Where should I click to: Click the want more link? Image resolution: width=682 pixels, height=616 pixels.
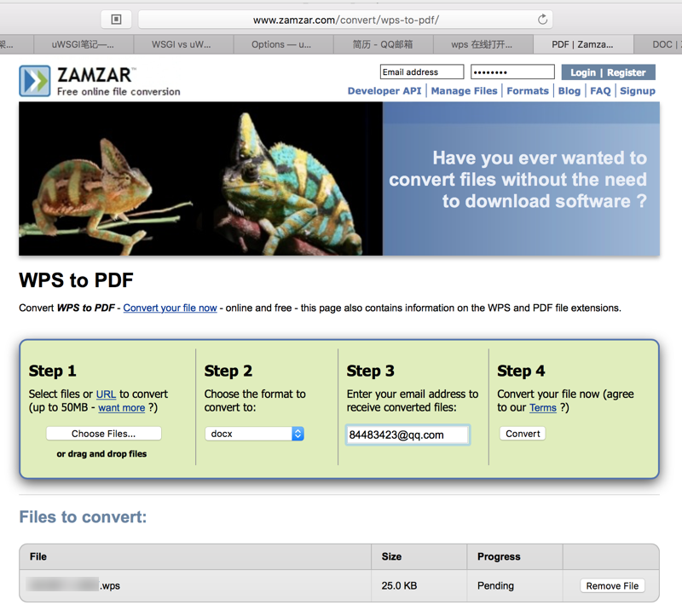(121, 408)
